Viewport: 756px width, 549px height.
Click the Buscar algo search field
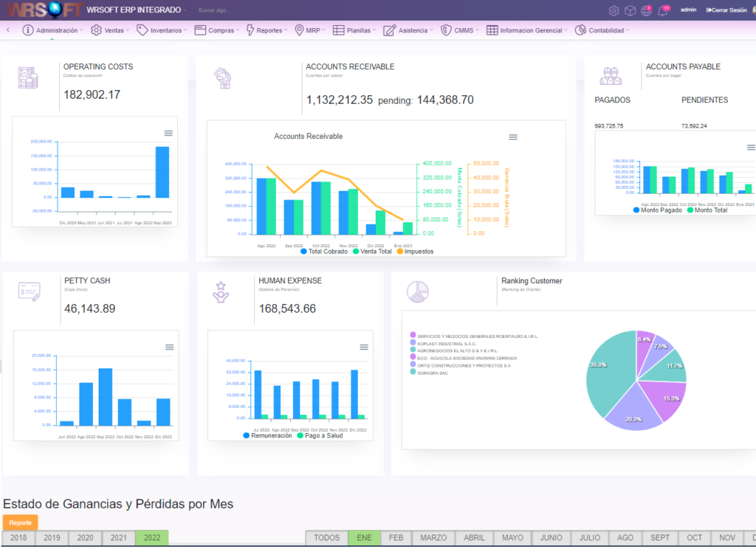236,11
